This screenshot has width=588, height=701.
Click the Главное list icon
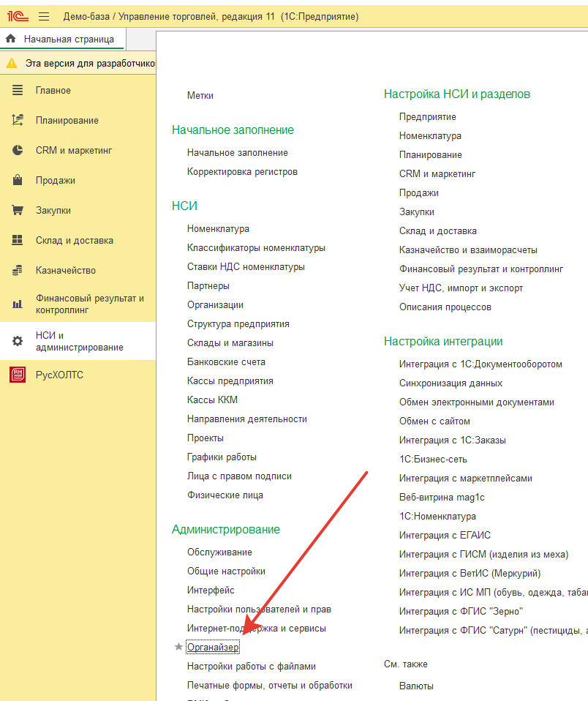click(18, 90)
